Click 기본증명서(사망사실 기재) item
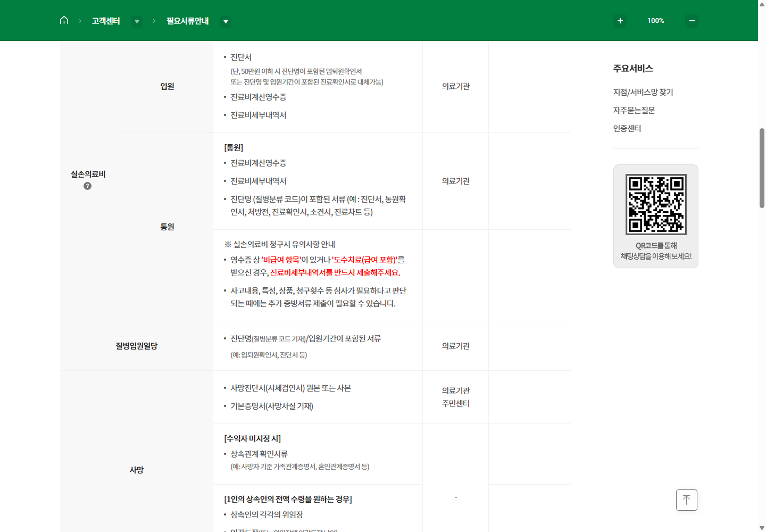 pos(272,406)
